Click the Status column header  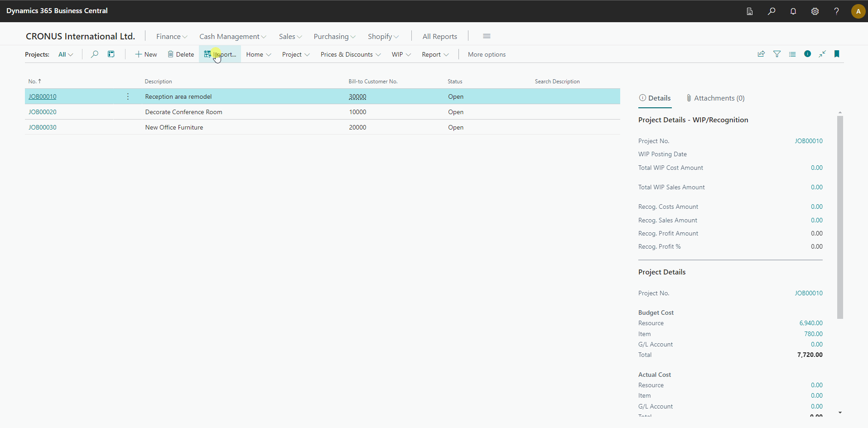click(455, 82)
